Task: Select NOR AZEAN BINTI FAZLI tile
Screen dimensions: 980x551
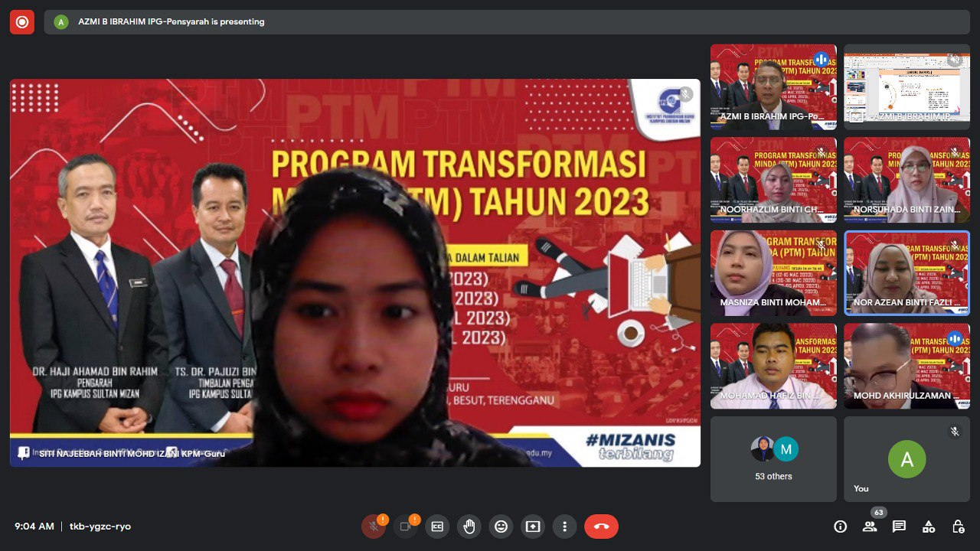Action: click(x=906, y=273)
